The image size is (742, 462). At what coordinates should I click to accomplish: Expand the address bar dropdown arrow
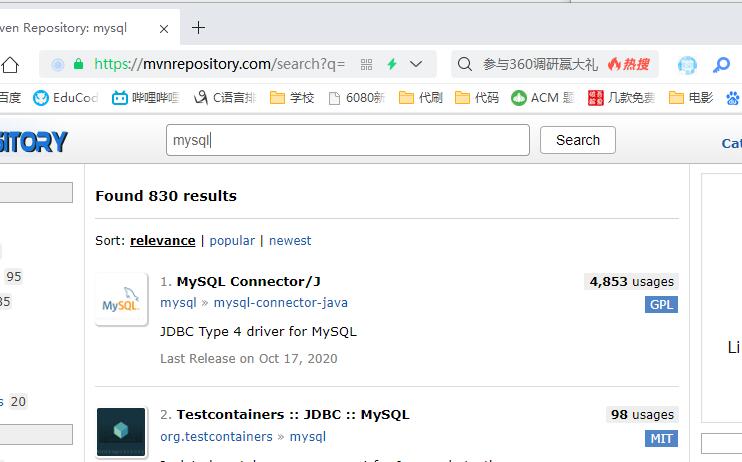pos(416,64)
